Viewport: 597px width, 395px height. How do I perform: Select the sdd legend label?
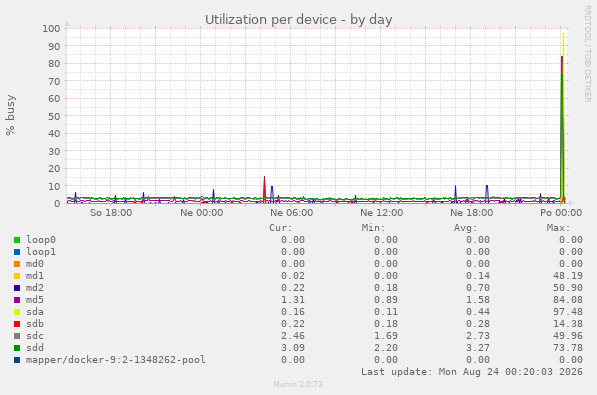(x=35, y=348)
